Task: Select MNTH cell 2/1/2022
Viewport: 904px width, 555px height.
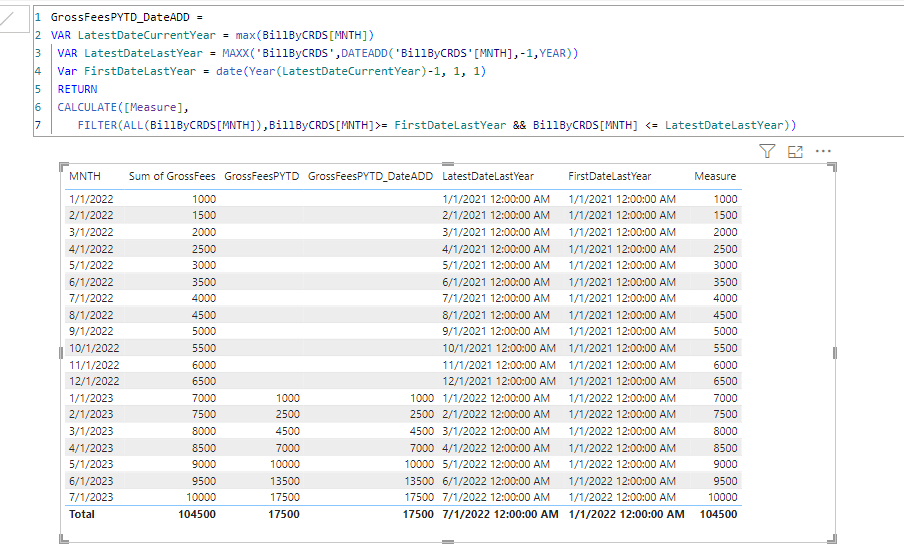Action: (x=91, y=215)
